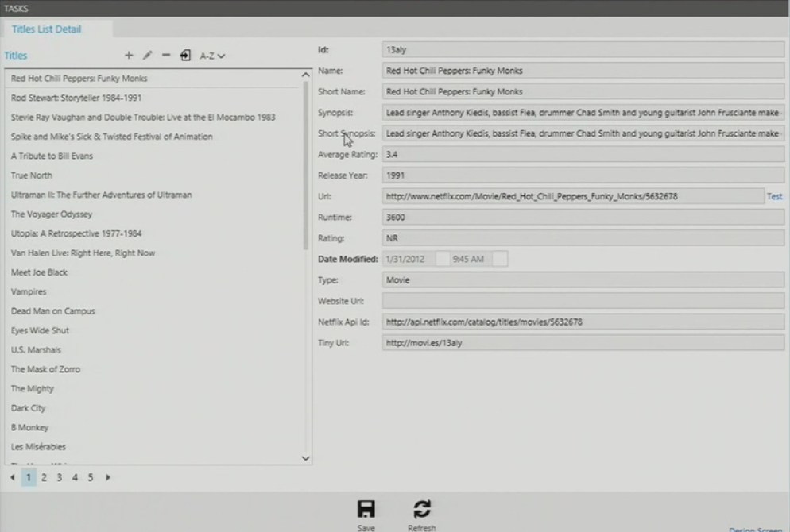Click the Average Rating field

point(583,155)
